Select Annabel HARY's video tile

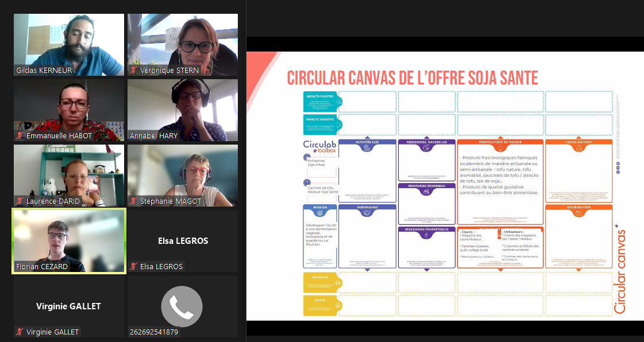(x=182, y=110)
